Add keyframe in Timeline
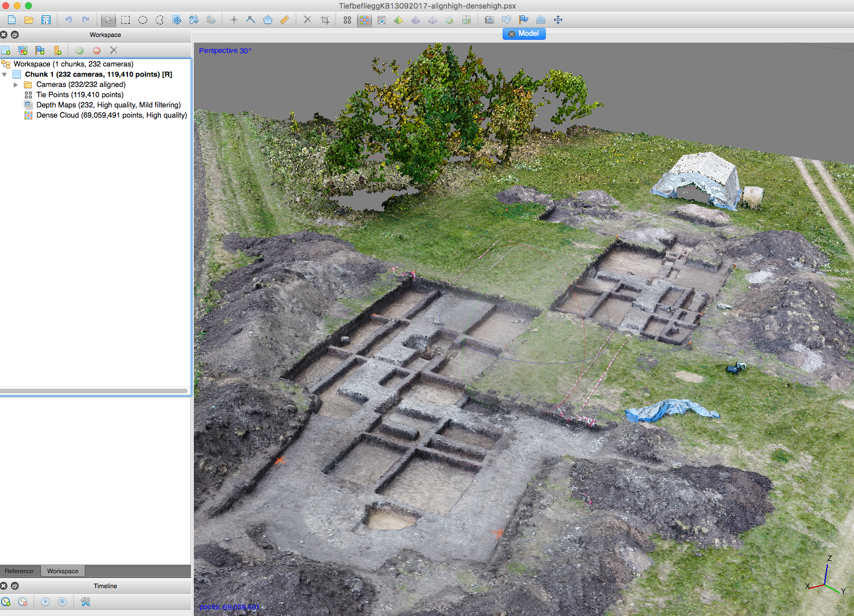The height and width of the screenshot is (616, 854). [x=6, y=602]
